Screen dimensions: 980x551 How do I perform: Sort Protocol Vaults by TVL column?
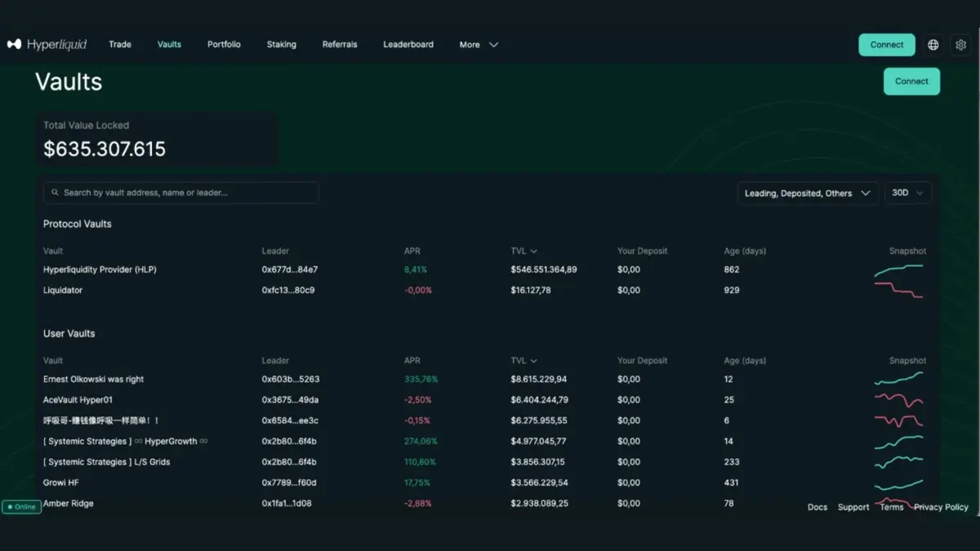[523, 251]
